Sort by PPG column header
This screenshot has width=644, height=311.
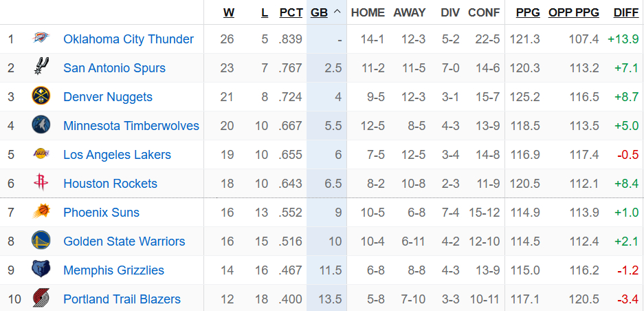click(528, 13)
